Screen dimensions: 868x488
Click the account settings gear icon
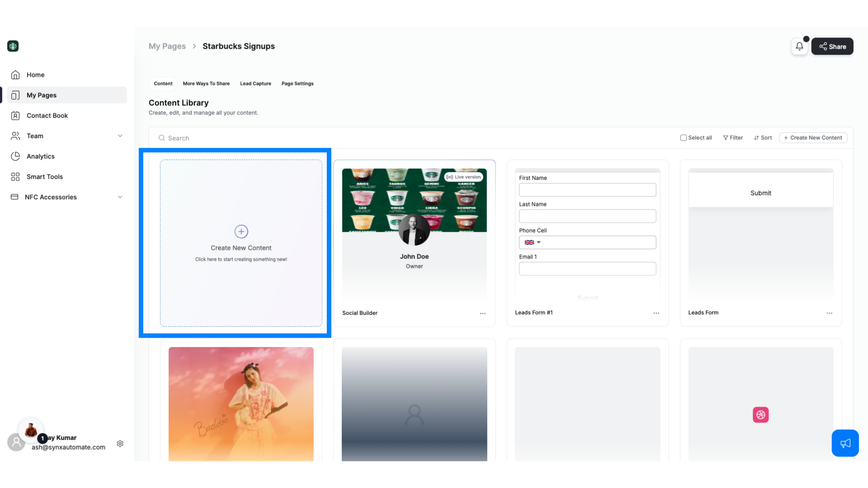(120, 444)
